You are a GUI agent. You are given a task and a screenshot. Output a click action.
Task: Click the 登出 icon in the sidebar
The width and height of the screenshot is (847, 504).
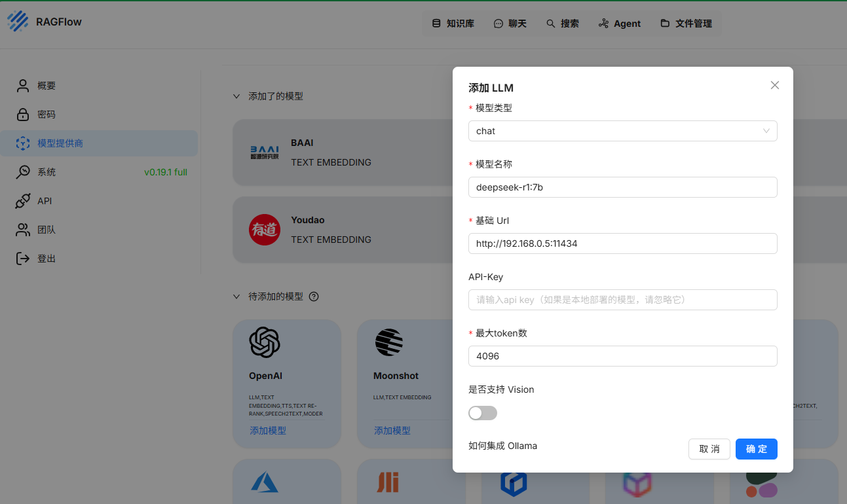23,258
